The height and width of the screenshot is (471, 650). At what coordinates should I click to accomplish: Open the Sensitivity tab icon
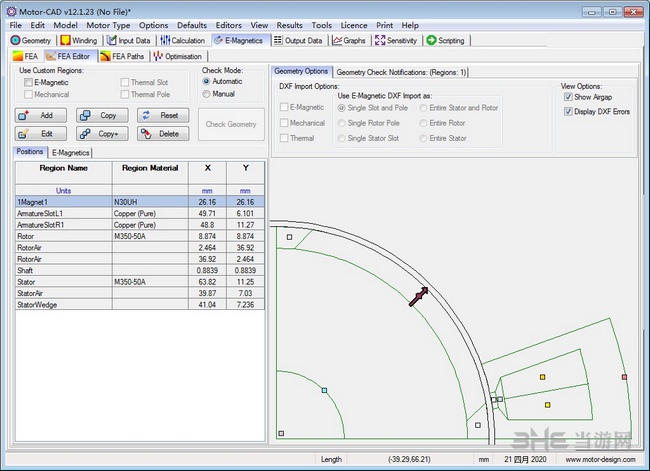(x=380, y=40)
